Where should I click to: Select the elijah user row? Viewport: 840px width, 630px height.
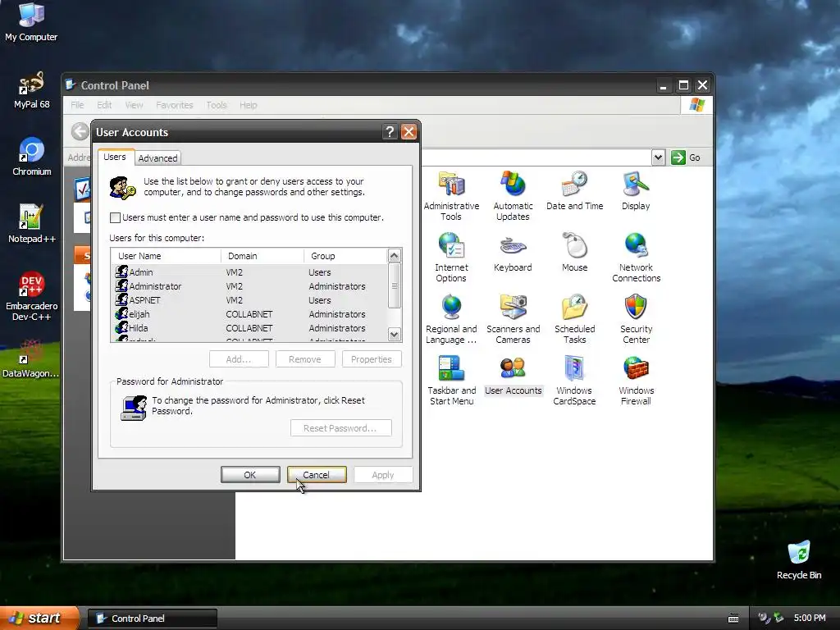(249, 314)
